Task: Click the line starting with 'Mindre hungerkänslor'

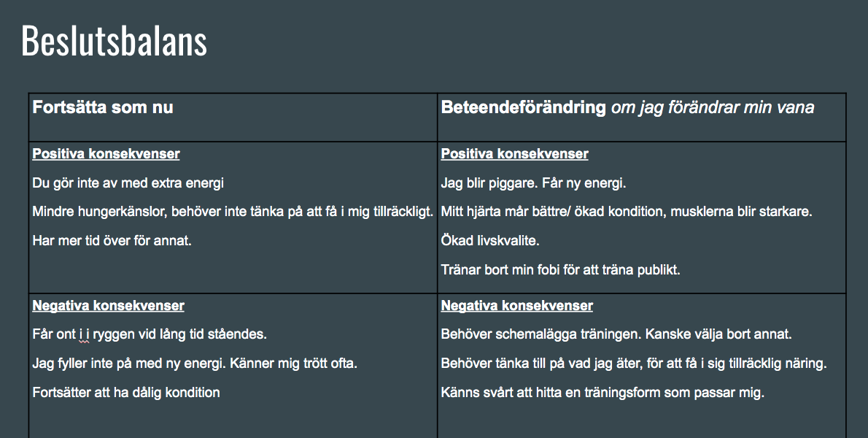Action: coord(233,212)
